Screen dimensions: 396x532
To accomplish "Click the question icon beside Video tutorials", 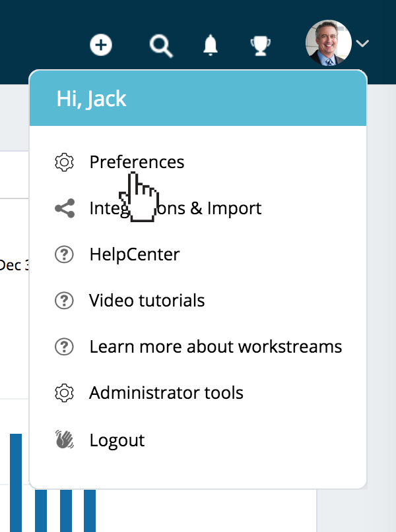I will (64, 301).
